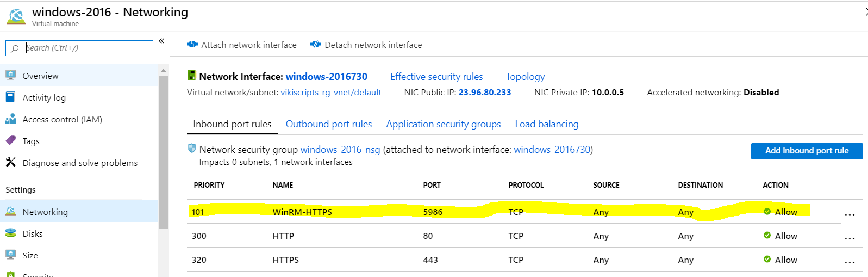Open Tags in the sidebar
The image size is (868, 277).
click(31, 141)
